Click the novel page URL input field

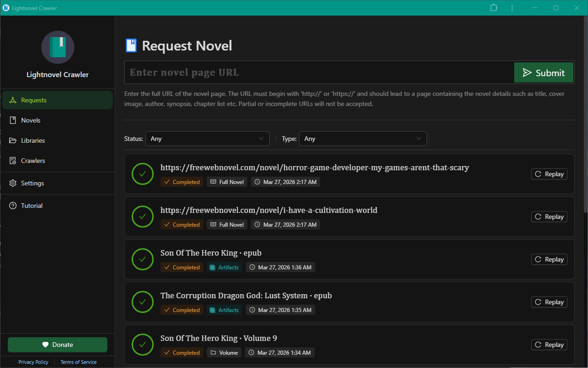click(x=319, y=72)
